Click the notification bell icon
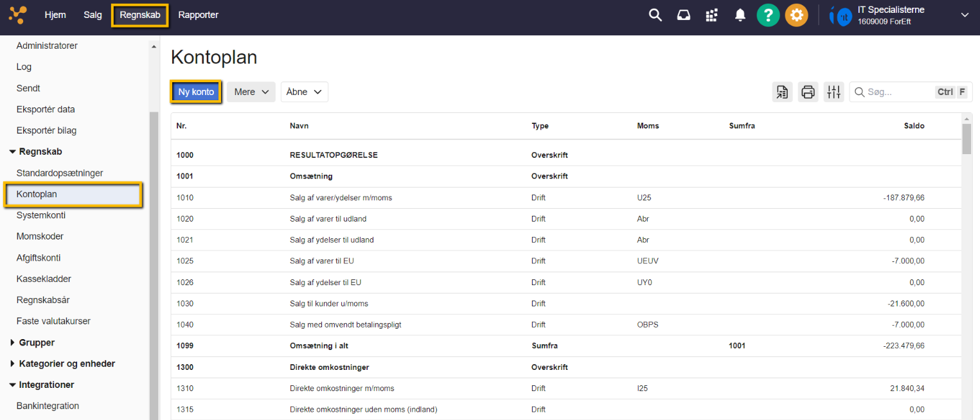Image resolution: width=980 pixels, height=420 pixels. point(740,15)
